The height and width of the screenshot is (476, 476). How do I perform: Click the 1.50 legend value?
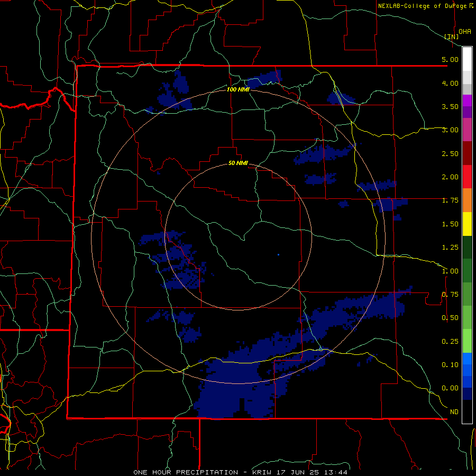[450, 224]
